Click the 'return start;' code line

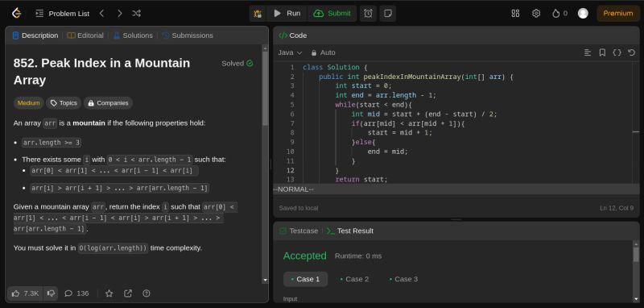coord(361,180)
